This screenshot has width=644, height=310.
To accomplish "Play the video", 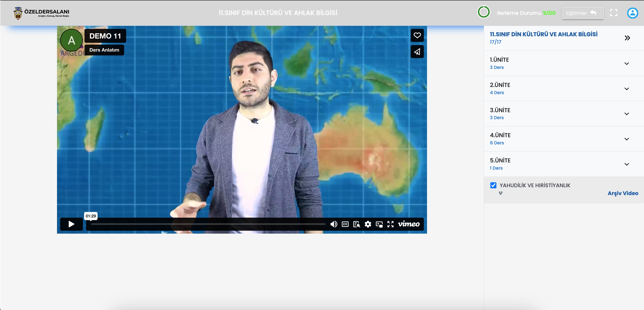I will coord(71,224).
